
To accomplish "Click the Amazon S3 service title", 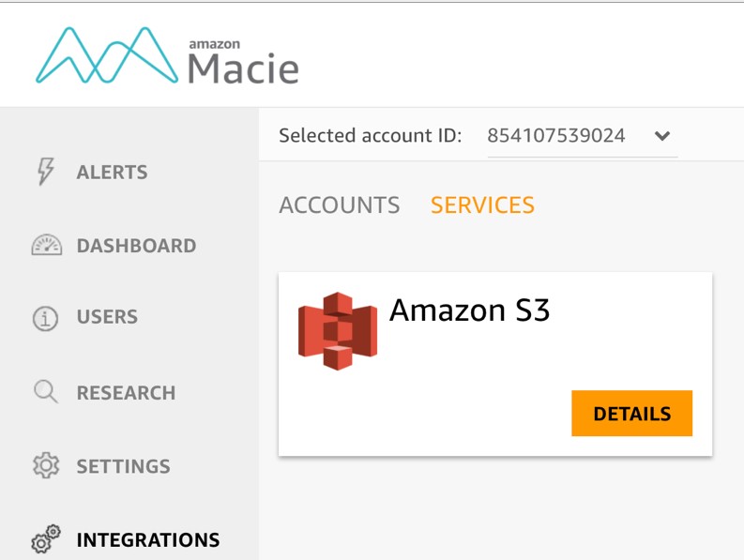I will point(469,310).
